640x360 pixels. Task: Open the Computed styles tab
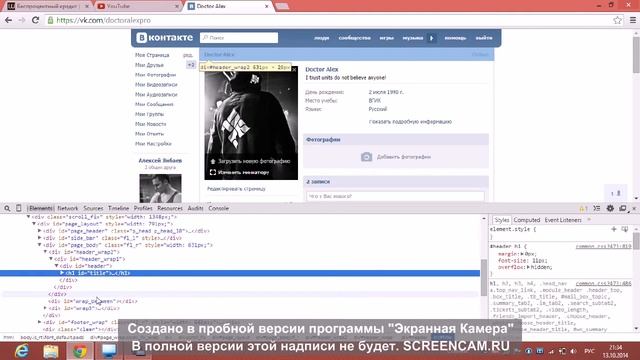[527, 220]
